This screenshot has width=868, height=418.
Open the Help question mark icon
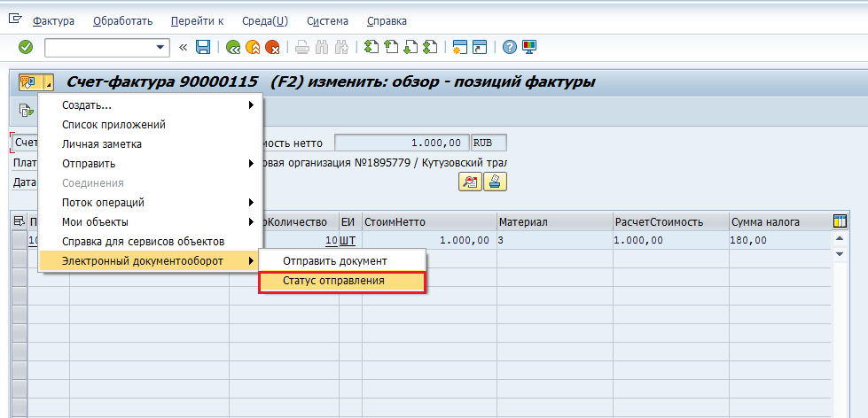click(510, 47)
